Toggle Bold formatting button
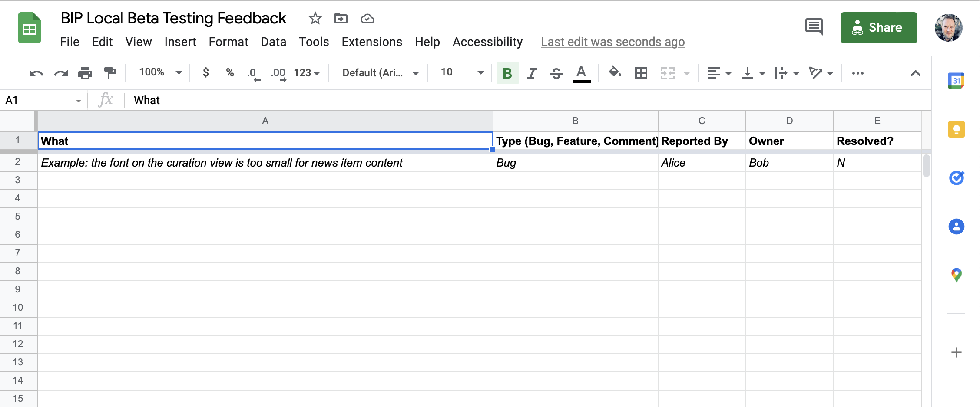This screenshot has height=407, width=980. point(507,73)
